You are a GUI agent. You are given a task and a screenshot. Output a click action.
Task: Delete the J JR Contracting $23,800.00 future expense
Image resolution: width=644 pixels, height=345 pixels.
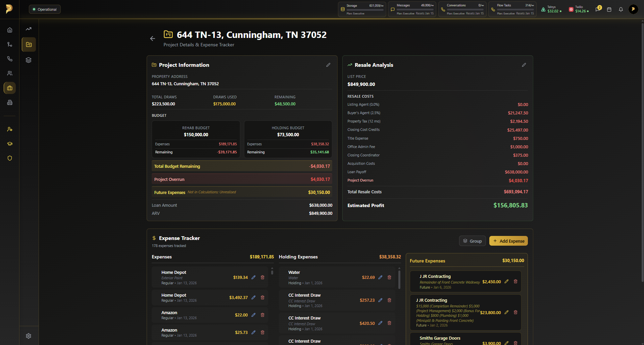point(515,312)
